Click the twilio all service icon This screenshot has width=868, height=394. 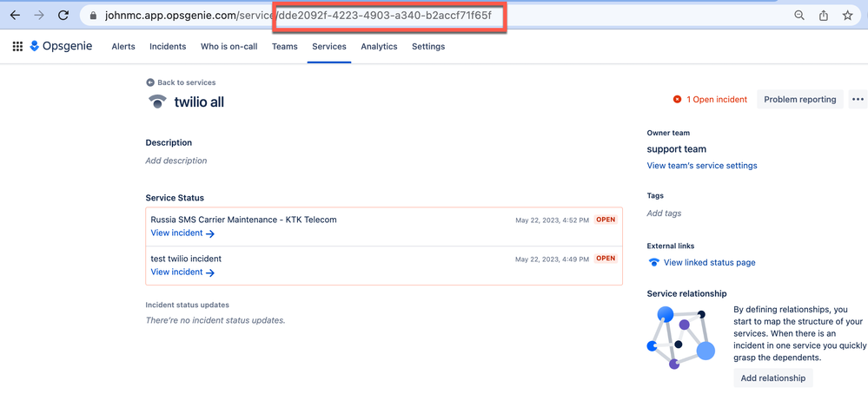point(158,102)
